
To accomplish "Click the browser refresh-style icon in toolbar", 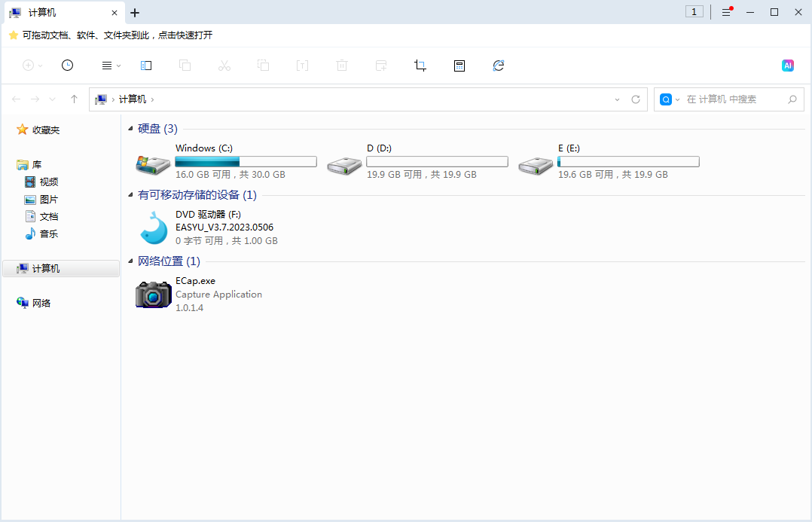I will tap(499, 66).
